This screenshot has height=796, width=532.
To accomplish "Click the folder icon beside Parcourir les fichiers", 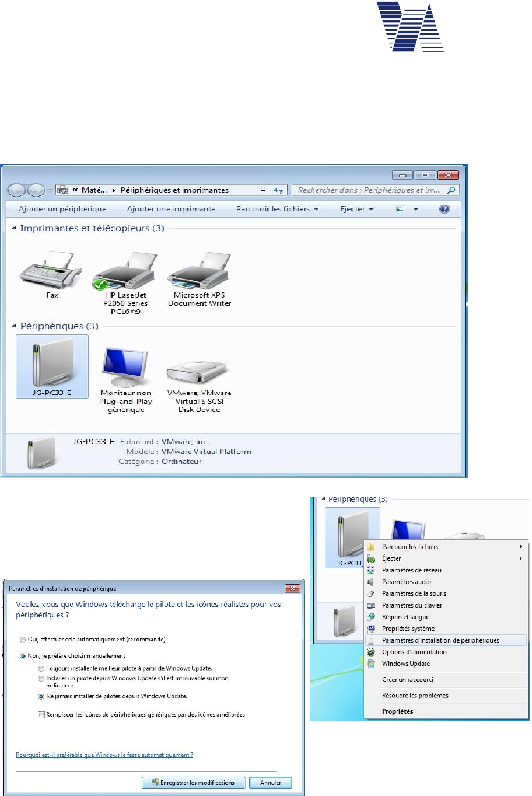I will click(370, 547).
